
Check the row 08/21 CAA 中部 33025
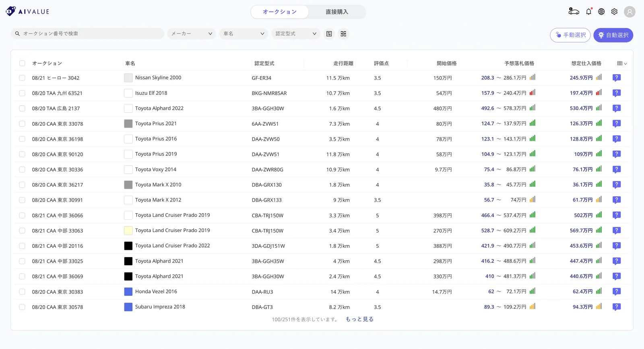tap(22, 261)
